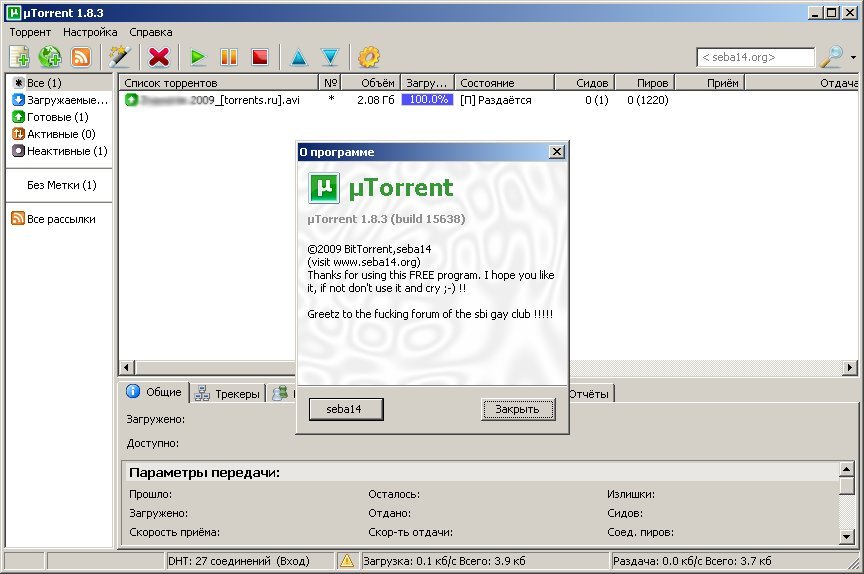Click the seba14.org search field
This screenshot has width=864, height=574.
coord(755,57)
